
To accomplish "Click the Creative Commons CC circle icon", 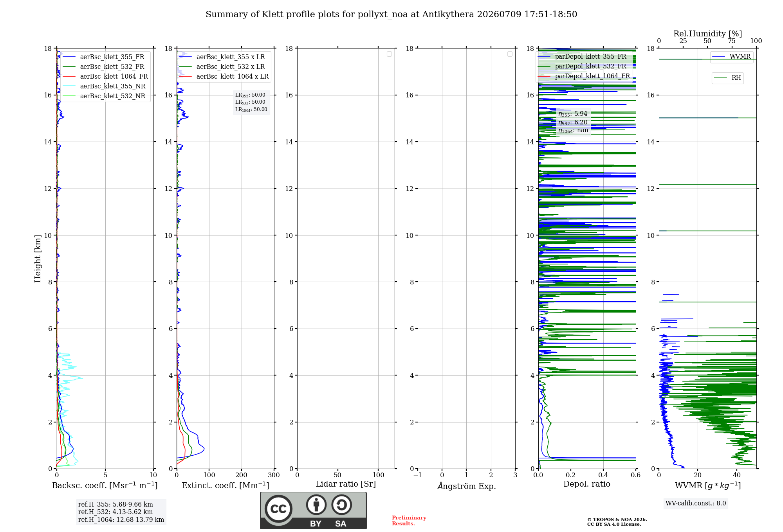I will [278, 509].
